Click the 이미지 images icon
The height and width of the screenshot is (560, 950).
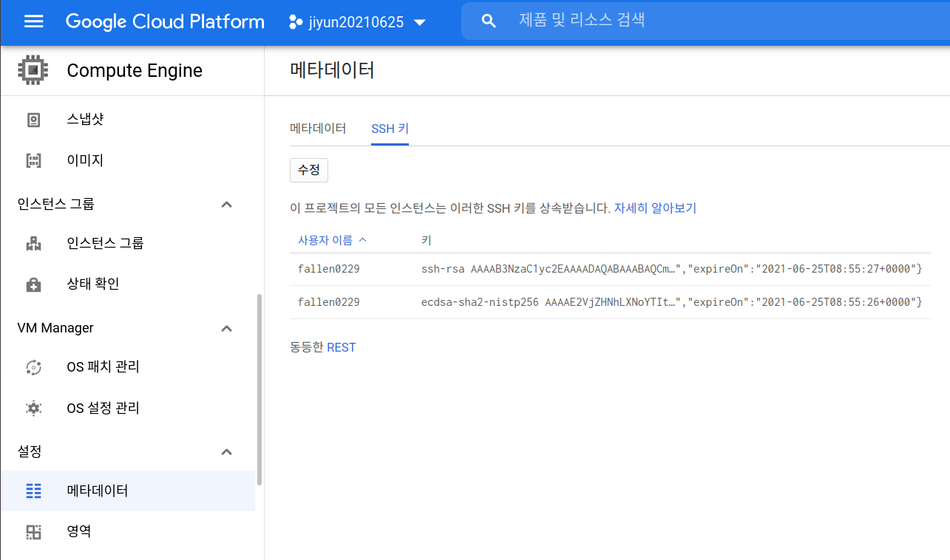33,160
